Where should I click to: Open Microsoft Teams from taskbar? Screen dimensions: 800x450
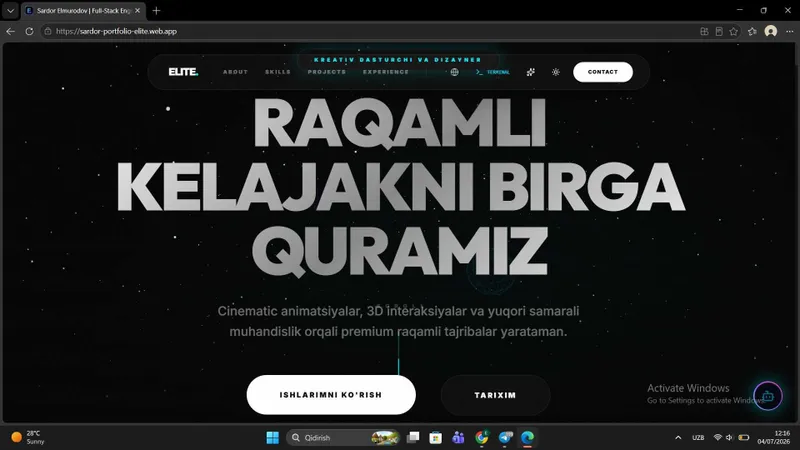[x=458, y=437]
